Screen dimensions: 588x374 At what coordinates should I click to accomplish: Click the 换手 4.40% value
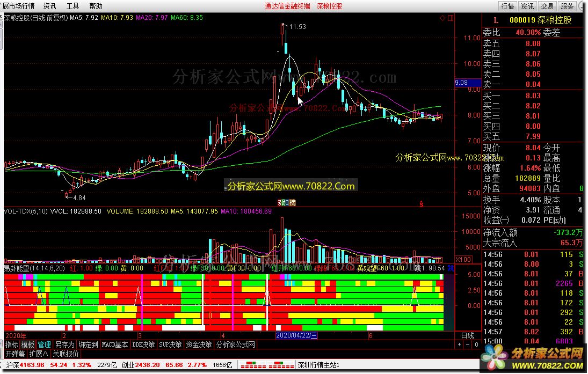pyautogui.click(x=530, y=200)
